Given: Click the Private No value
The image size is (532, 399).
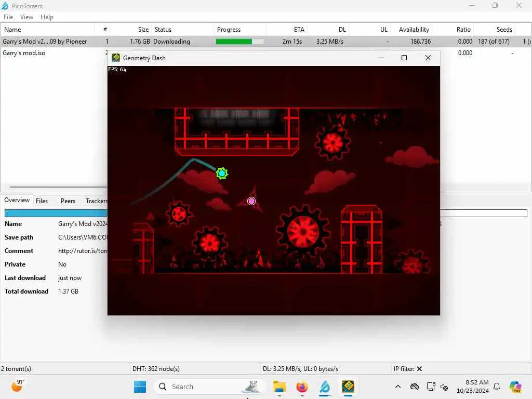Looking at the screenshot, I should [62, 264].
